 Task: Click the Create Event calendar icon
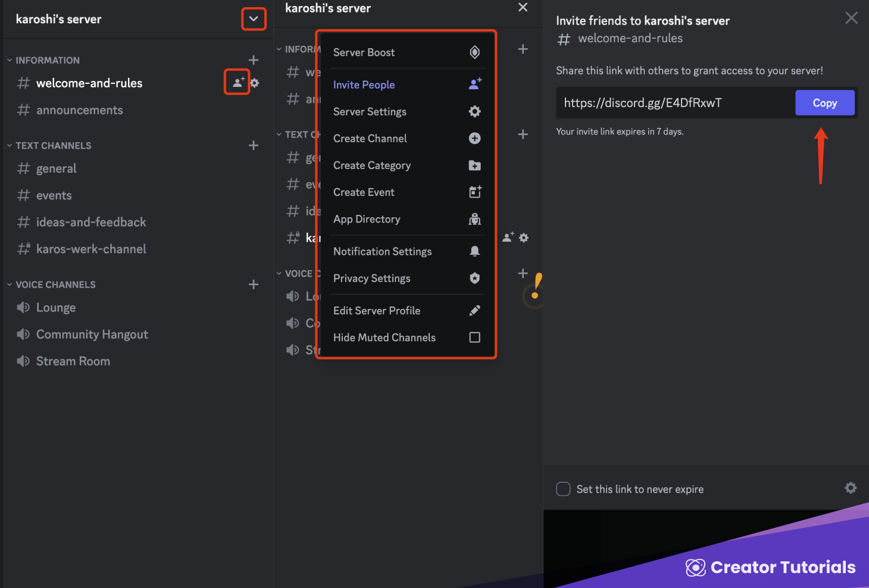(x=474, y=192)
